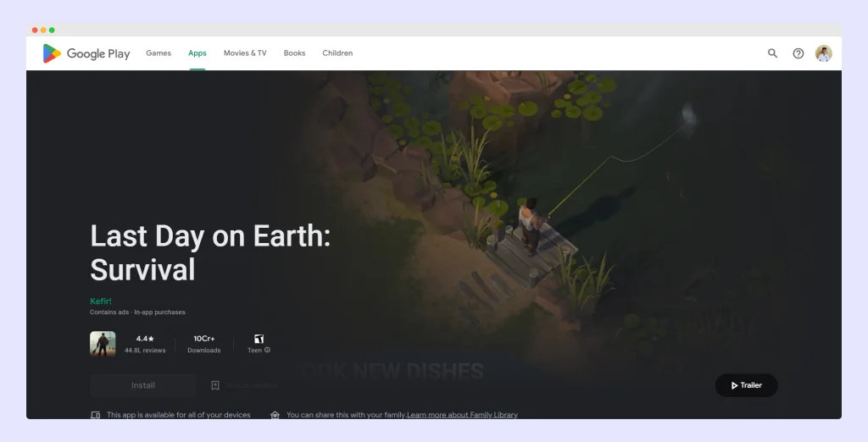This screenshot has height=442, width=868.
Task: Open the search magnifier icon
Action: tap(772, 53)
